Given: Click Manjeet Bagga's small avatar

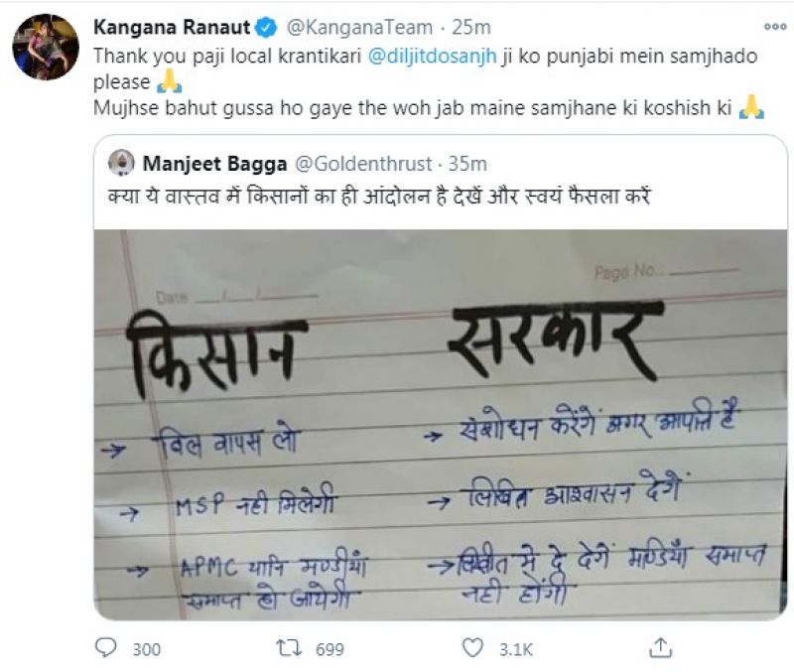Looking at the screenshot, I should click(121, 161).
